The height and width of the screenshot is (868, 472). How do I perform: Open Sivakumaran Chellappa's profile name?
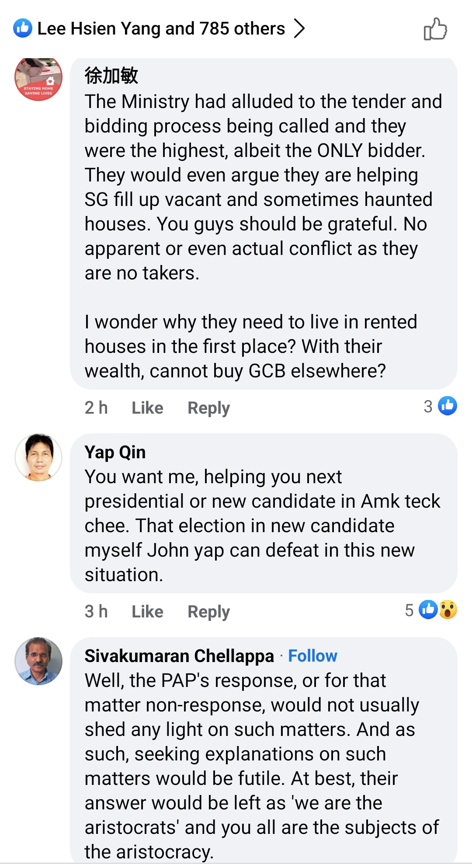click(179, 656)
